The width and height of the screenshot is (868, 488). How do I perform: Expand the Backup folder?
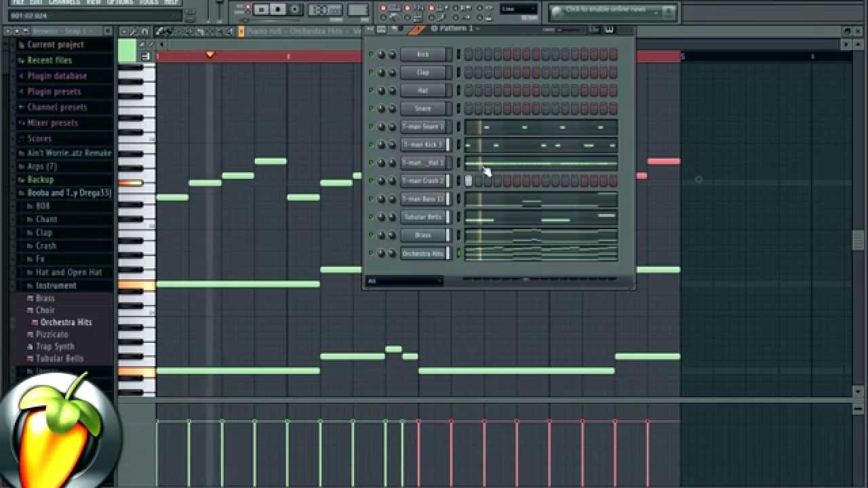[41, 180]
